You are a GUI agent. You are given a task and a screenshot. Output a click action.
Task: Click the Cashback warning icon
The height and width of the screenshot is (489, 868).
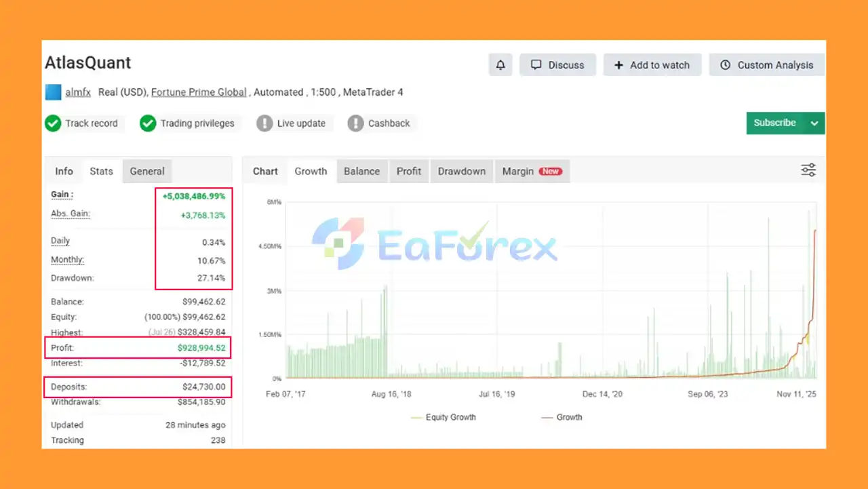pos(355,123)
